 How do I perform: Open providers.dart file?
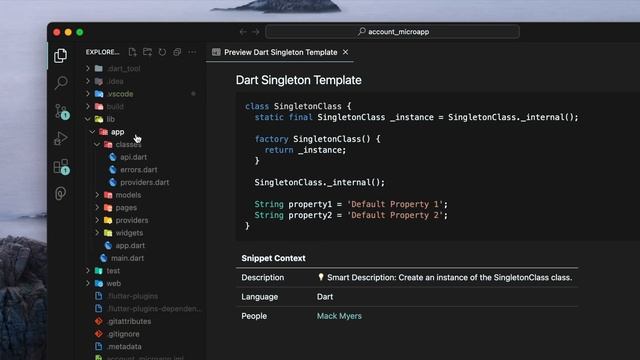point(144,182)
